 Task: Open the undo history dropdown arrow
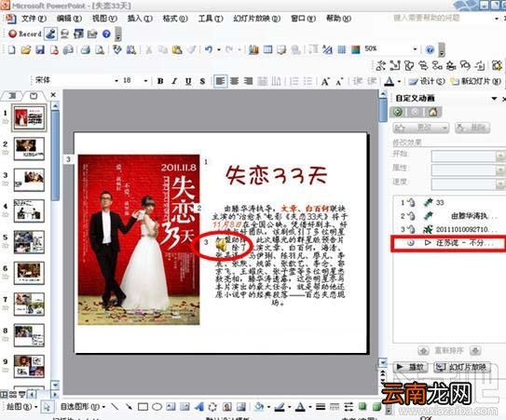[x=219, y=49]
